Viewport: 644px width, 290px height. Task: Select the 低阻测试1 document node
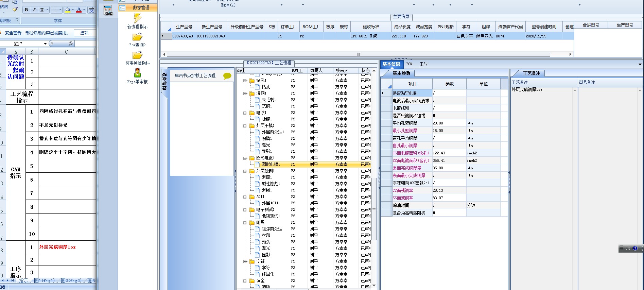tap(271, 216)
